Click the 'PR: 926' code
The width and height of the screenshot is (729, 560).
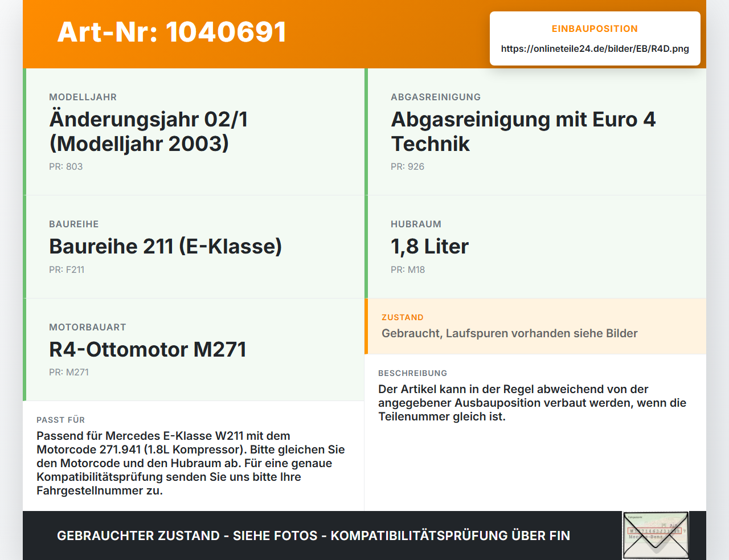coord(407,166)
